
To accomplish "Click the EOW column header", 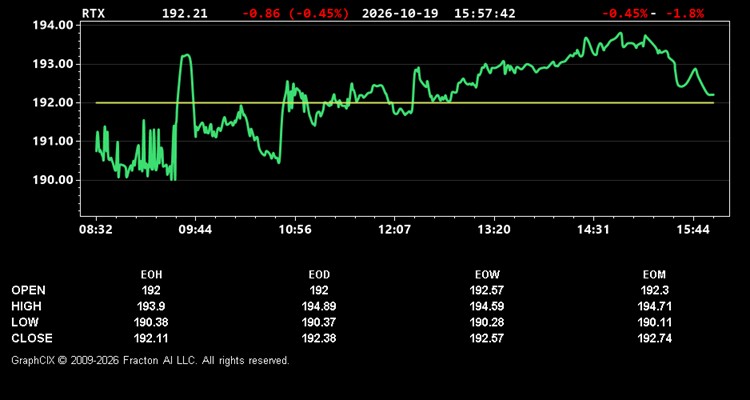I will (487, 275).
